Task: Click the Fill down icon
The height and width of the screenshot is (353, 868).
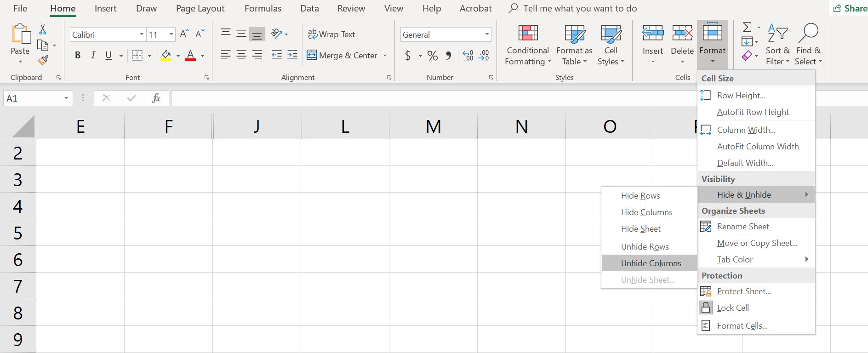Action: (747, 42)
